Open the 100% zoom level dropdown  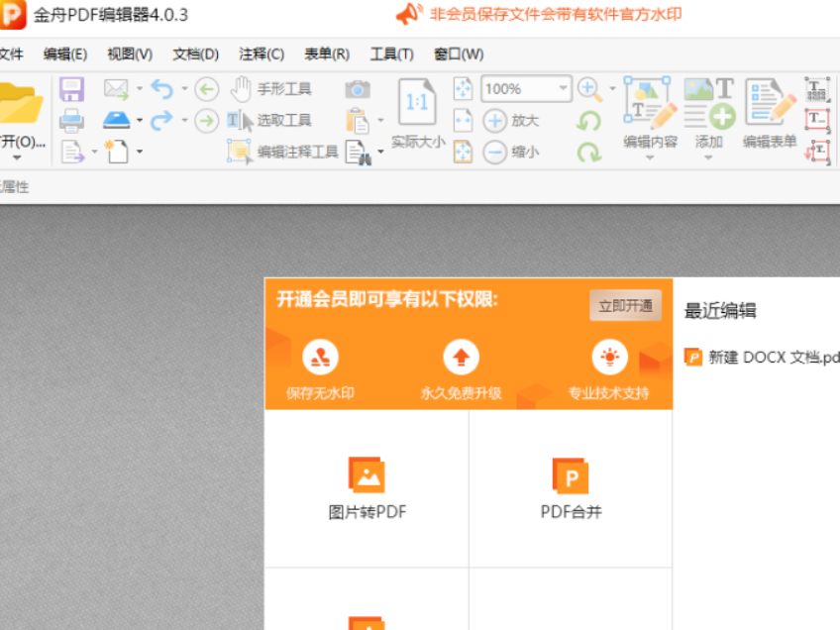pyautogui.click(x=563, y=88)
